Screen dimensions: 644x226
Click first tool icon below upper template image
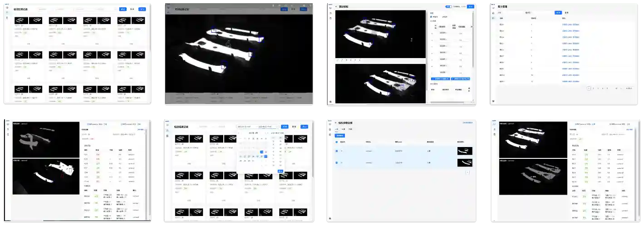click(x=338, y=60)
